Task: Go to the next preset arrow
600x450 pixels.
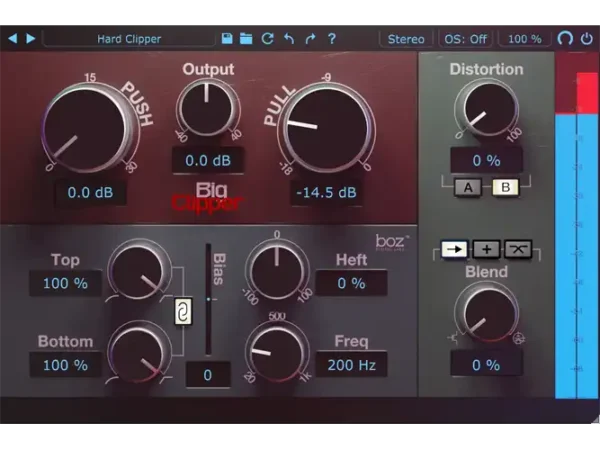Action: 31,38
